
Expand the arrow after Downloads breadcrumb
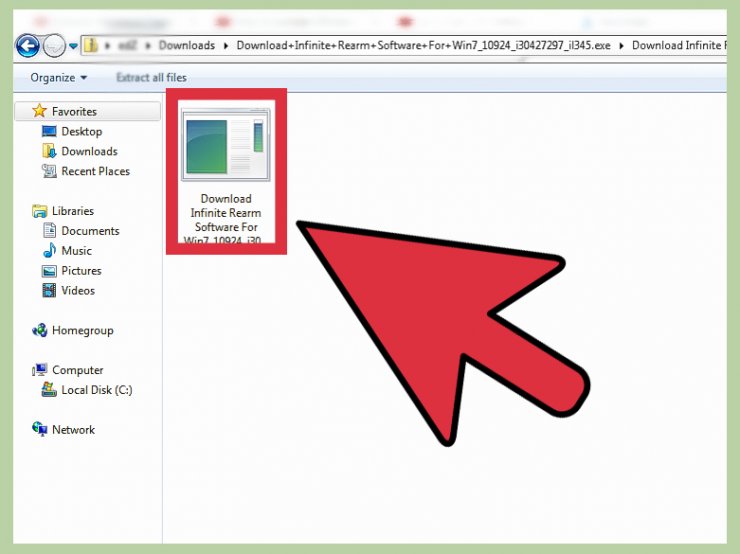click(226, 46)
